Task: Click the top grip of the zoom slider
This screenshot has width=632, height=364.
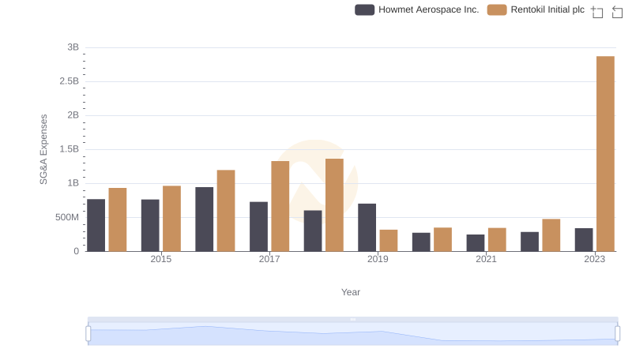Action: (x=352, y=319)
